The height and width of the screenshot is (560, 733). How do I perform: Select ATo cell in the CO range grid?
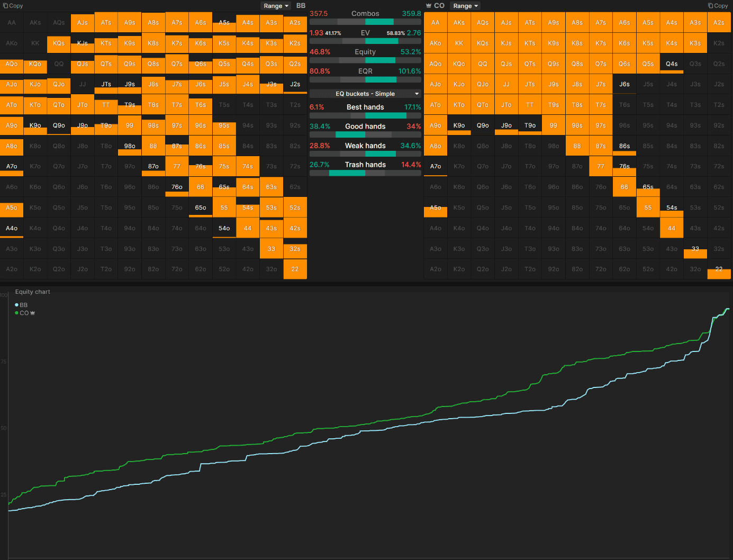[x=436, y=105]
